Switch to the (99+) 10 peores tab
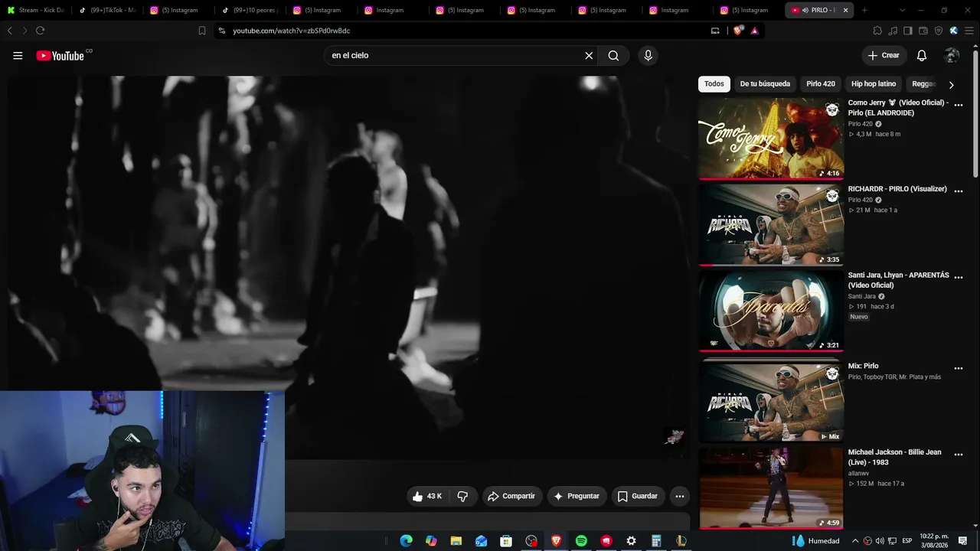 pos(250,10)
